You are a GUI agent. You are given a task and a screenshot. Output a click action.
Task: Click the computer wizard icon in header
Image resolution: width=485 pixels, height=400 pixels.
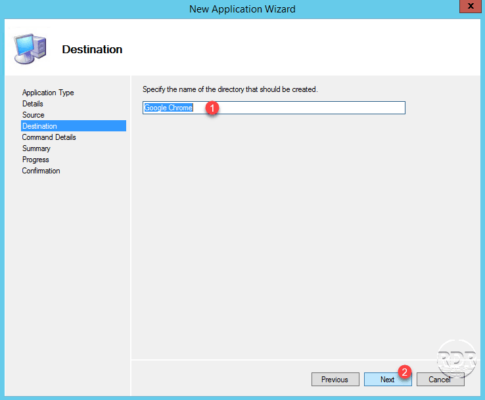click(x=30, y=49)
